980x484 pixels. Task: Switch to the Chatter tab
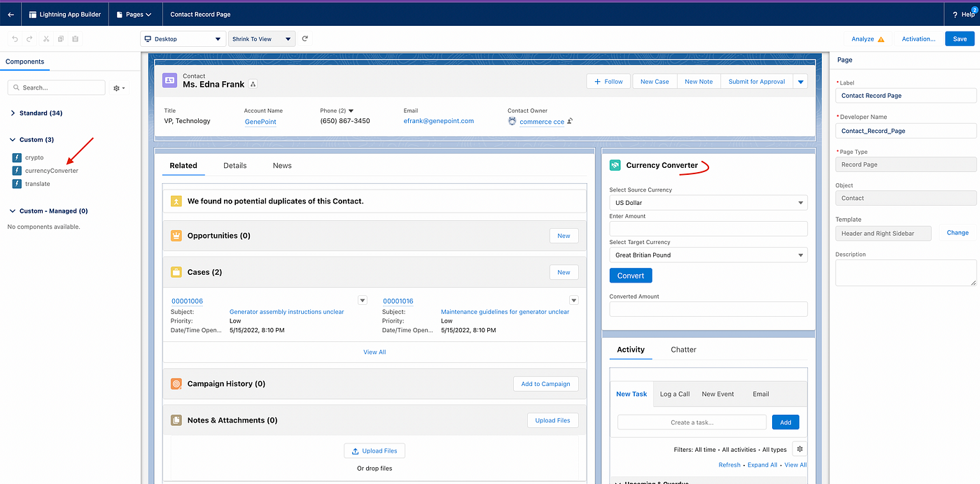coord(684,350)
